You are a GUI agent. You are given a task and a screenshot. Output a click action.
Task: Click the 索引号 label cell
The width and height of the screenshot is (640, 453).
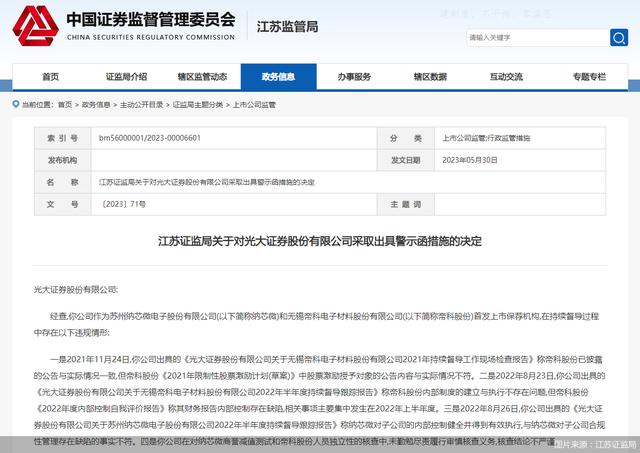point(62,138)
